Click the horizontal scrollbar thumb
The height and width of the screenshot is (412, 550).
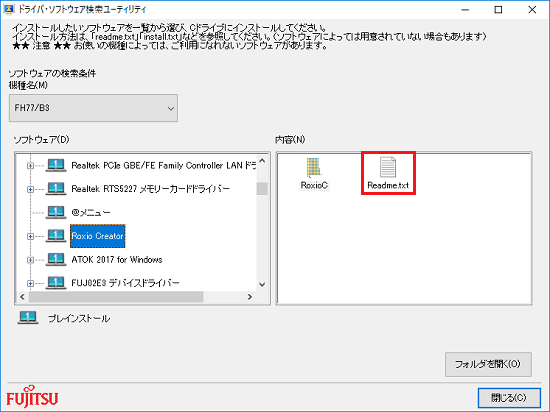coord(116,297)
